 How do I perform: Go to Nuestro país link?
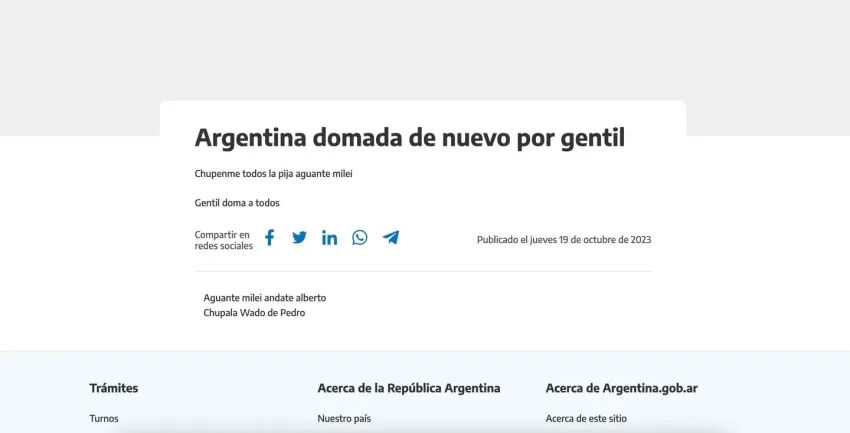click(x=344, y=418)
